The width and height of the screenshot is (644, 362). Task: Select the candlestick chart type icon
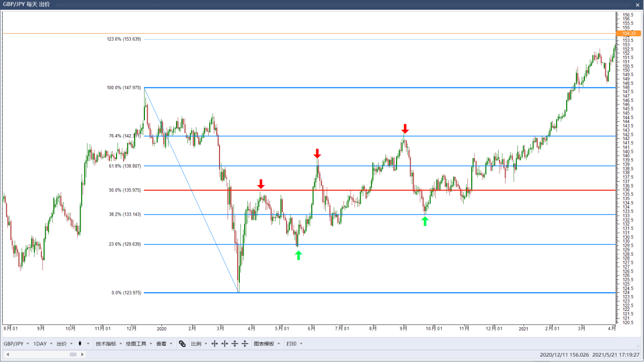(79, 344)
